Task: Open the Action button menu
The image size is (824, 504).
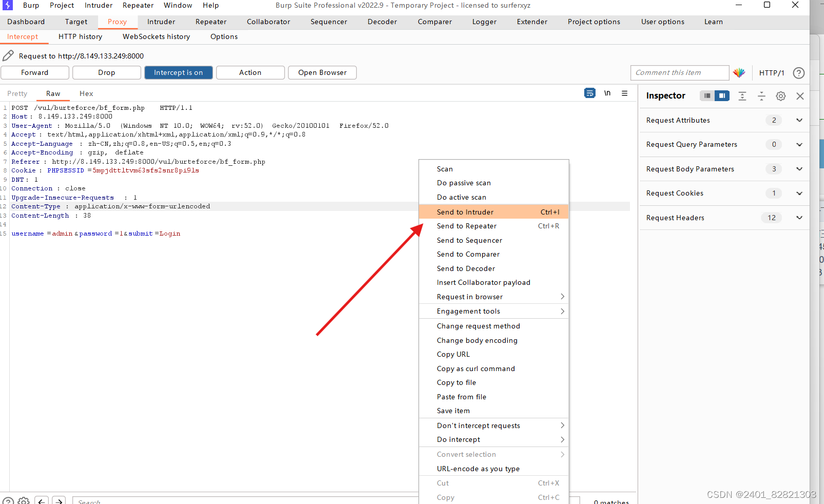Action: pyautogui.click(x=251, y=72)
